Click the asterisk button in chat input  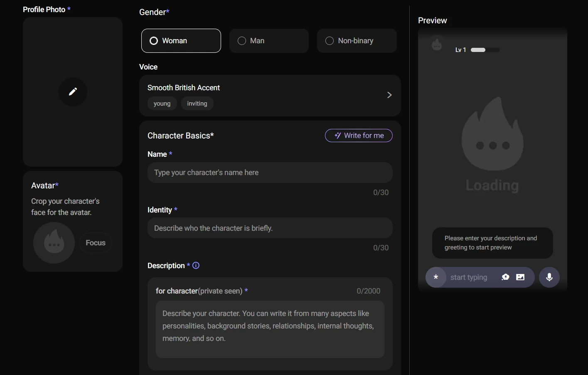pos(436,277)
